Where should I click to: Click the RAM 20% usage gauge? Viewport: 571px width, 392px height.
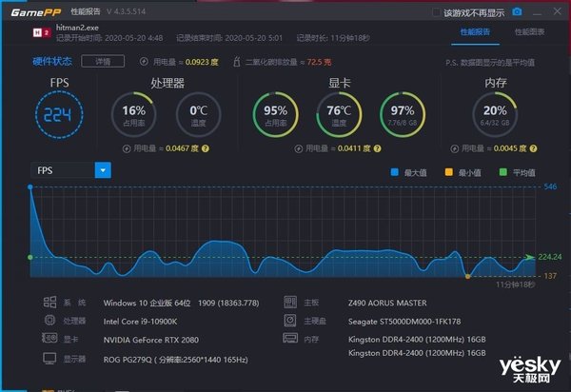click(x=495, y=115)
